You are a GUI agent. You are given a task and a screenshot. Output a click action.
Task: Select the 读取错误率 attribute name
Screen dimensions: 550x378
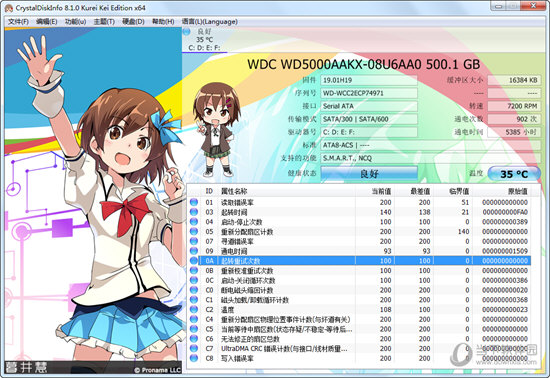click(237, 202)
